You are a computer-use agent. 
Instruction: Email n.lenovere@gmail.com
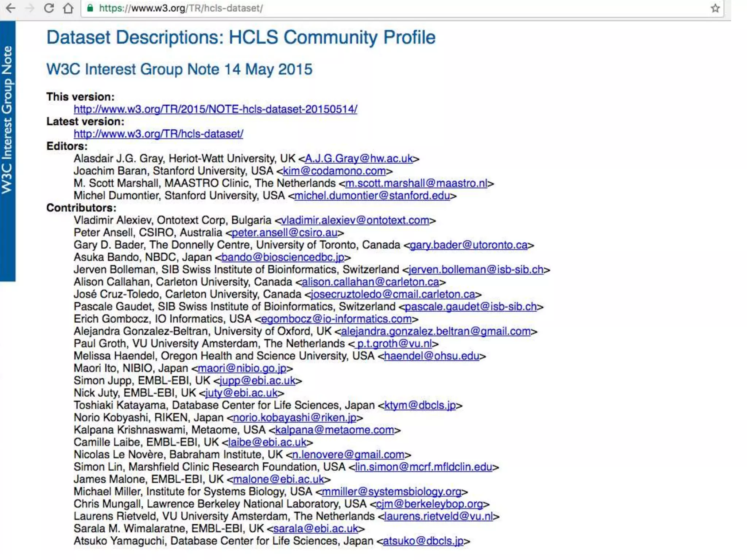pyautogui.click(x=348, y=455)
